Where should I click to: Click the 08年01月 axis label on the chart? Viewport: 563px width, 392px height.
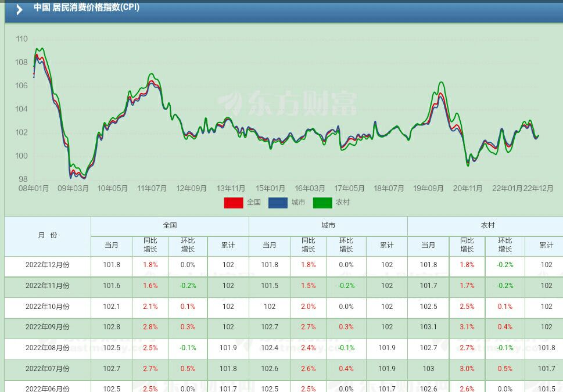[x=33, y=188]
